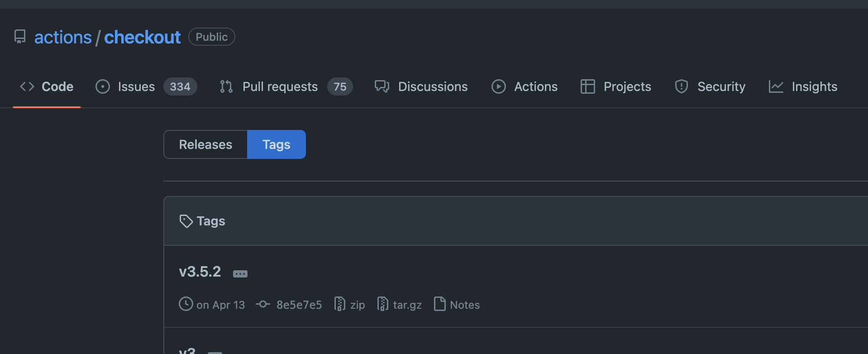Expand the v3.5.2 ellipsis details
Screen dimensions: 868x354
[240, 274]
